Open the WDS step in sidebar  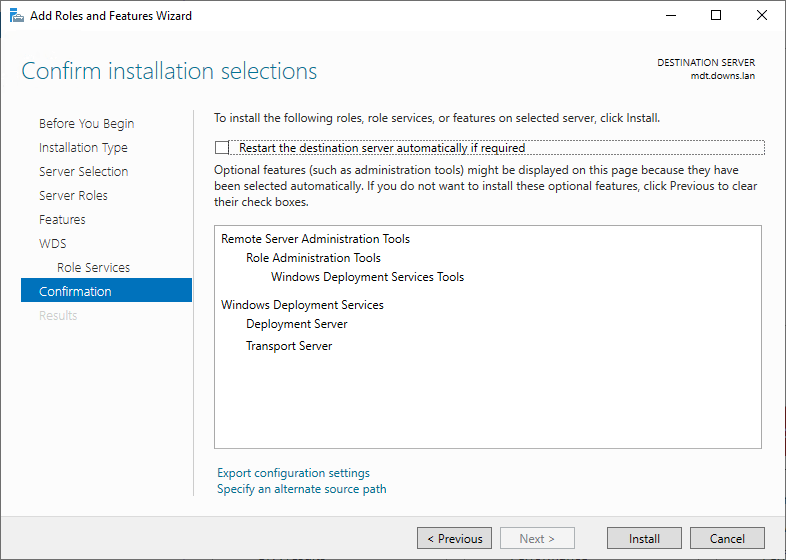pos(53,244)
